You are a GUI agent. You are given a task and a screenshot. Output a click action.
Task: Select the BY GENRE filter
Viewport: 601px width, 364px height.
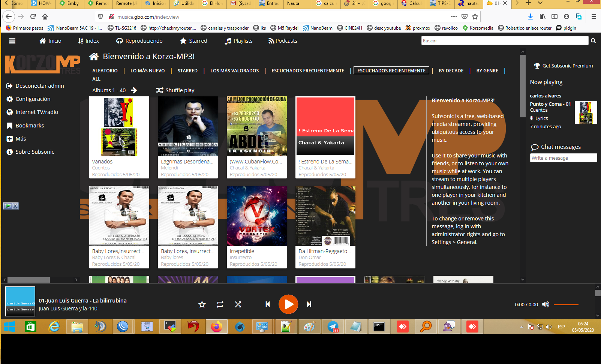[x=487, y=70]
